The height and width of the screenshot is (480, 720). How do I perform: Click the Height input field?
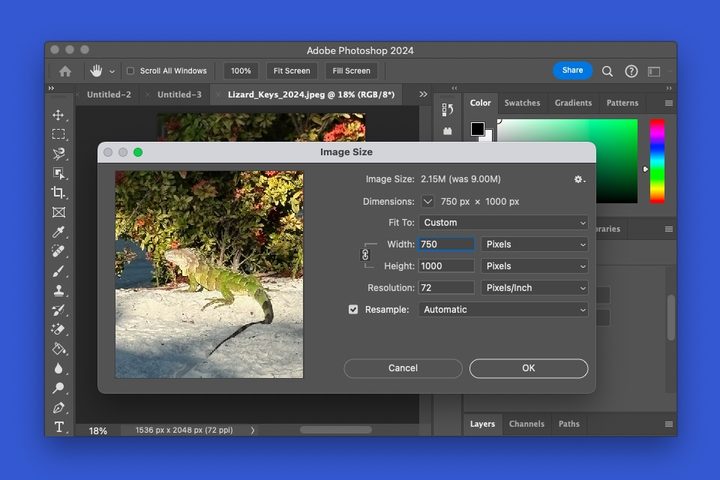pos(446,266)
